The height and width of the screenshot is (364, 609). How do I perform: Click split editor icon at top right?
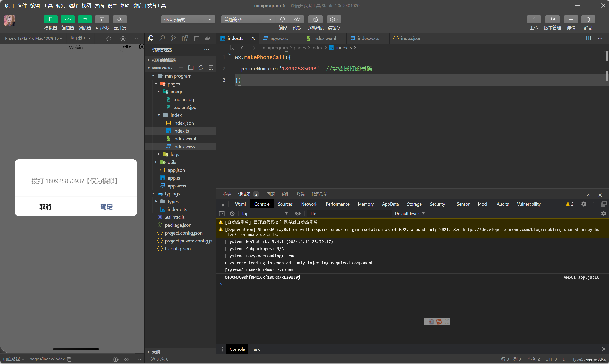pos(588,38)
